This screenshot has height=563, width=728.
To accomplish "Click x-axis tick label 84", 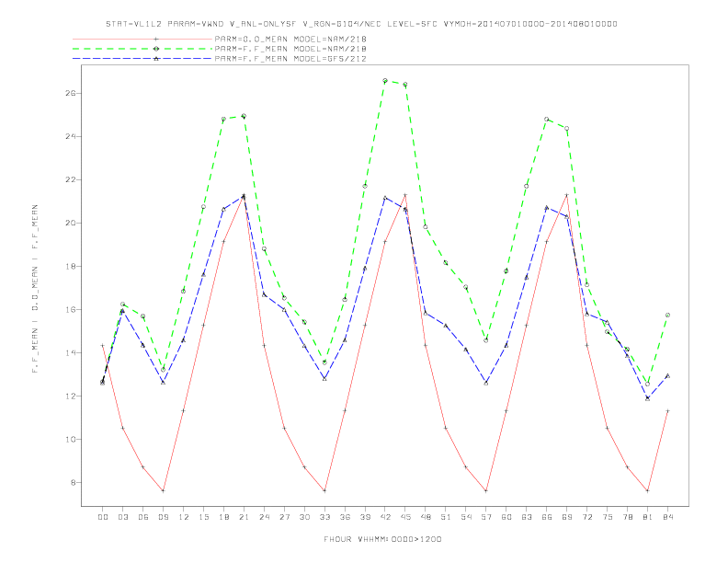I will (667, 517).
